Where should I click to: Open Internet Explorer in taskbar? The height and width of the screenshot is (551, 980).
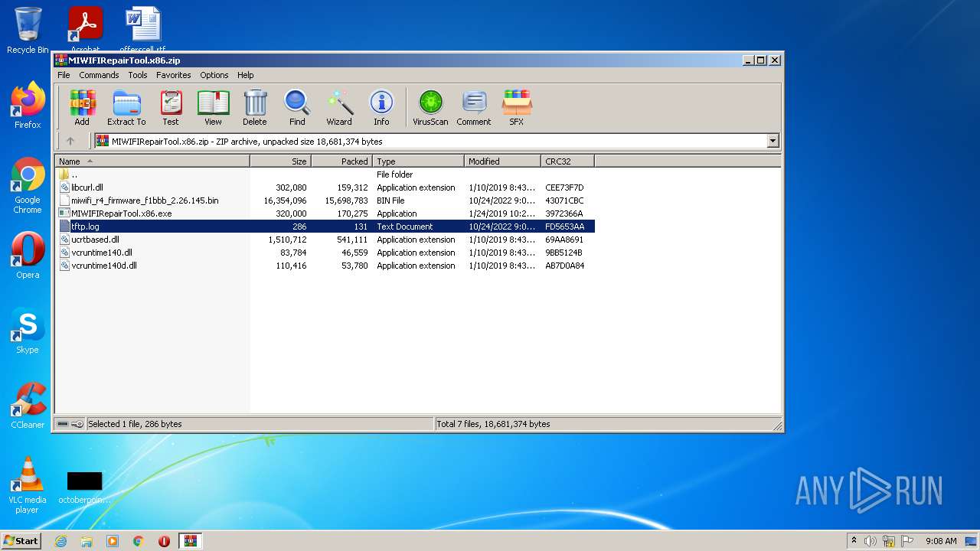pos(60,541)
